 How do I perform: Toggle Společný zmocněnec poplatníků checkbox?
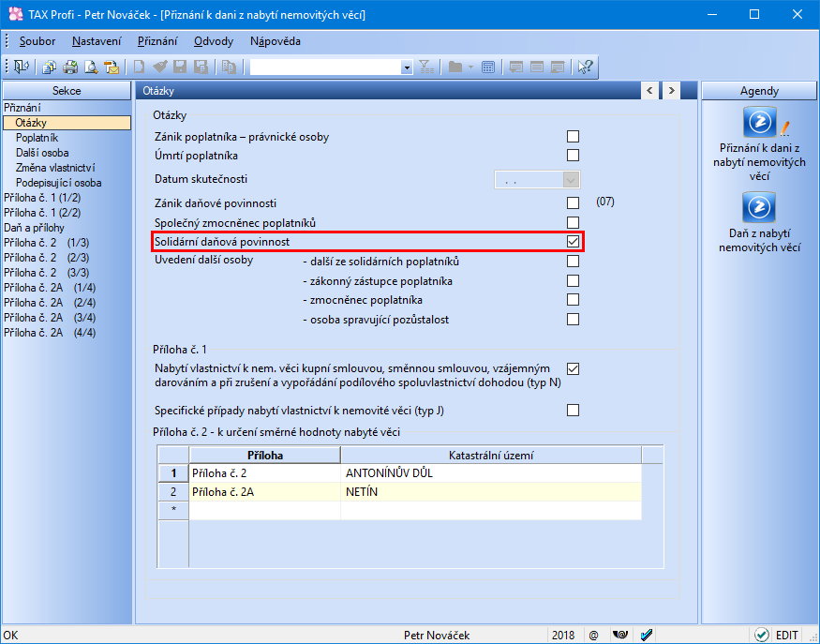(574, 222)
